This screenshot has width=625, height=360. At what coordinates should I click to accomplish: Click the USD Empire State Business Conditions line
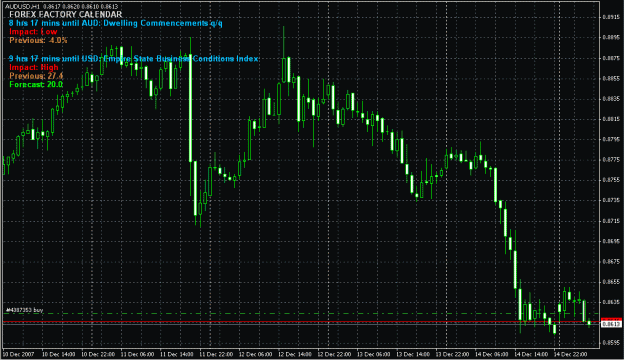pos(134,59)
